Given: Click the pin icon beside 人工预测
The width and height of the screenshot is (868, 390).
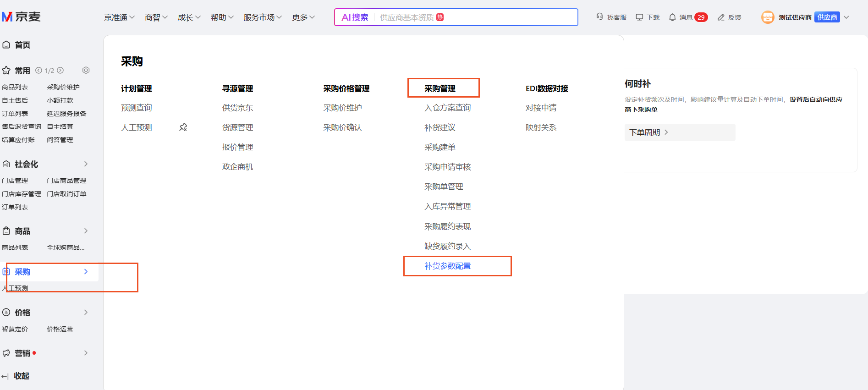Looking at the screenshot, I should coord(183,127).
